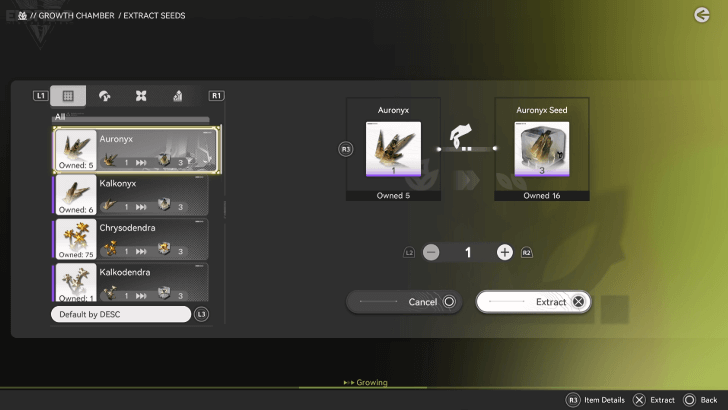Select the Auronyx list row
The width and height of the screenshot is (728, 410).
(137, 150)
